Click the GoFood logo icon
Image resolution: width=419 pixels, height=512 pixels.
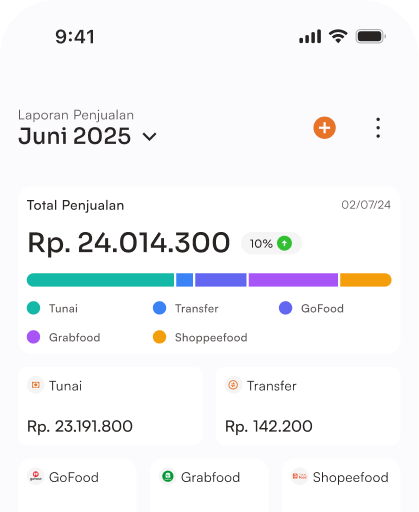[x=36, y=476]
